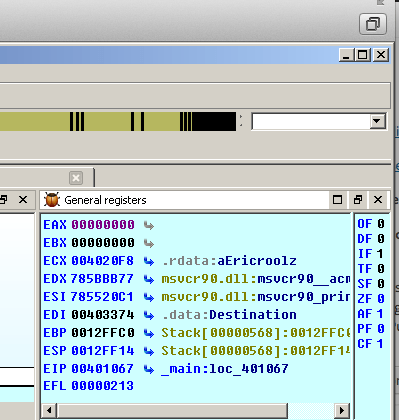Viewport: 399px width, 420px height.
Task: Follow the ECX jump arrow to aEricroolz
Action: 149,262
